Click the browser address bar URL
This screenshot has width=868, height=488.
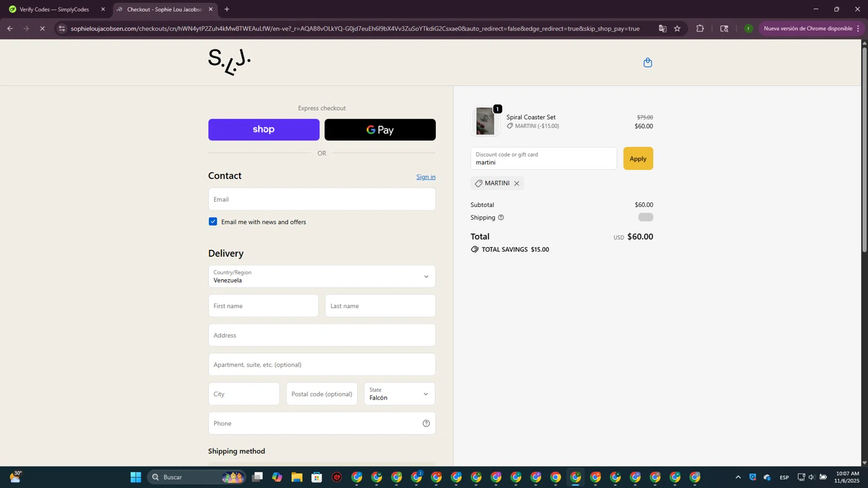click(355, 28)
